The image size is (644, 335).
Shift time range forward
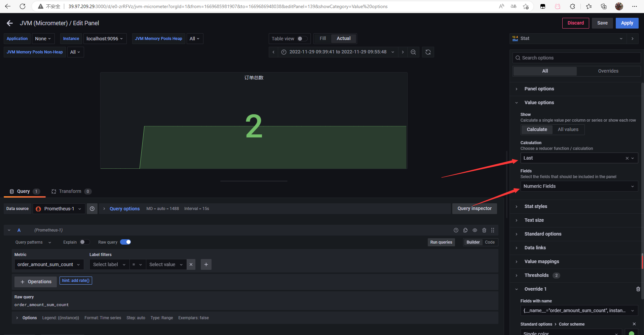(x=403, y=52)
